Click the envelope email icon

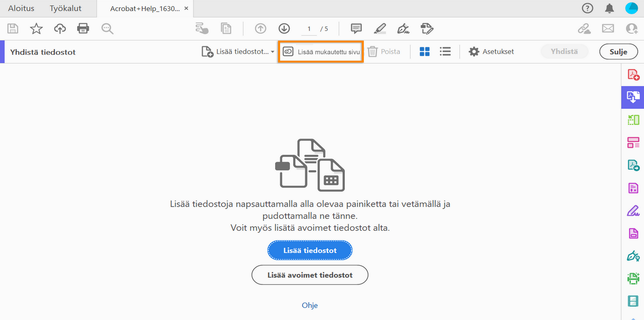608,28
